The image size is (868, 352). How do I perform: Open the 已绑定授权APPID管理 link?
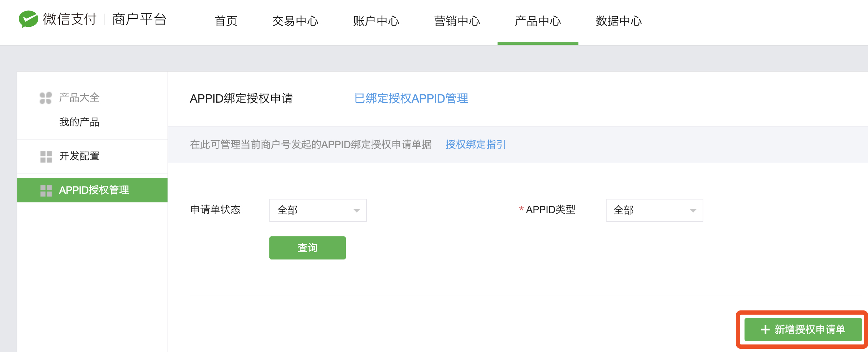tap(412, 98)
